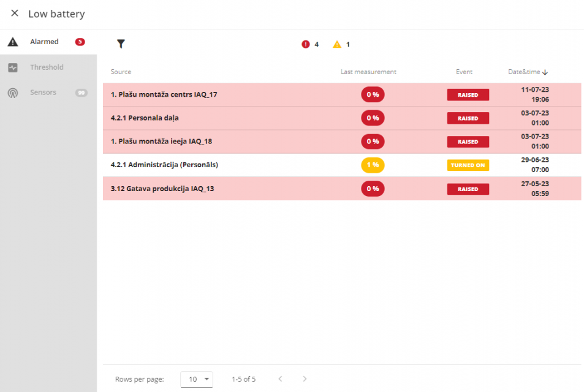Go to the next page arrow
The image size is (584, 392).
[305, 379]
